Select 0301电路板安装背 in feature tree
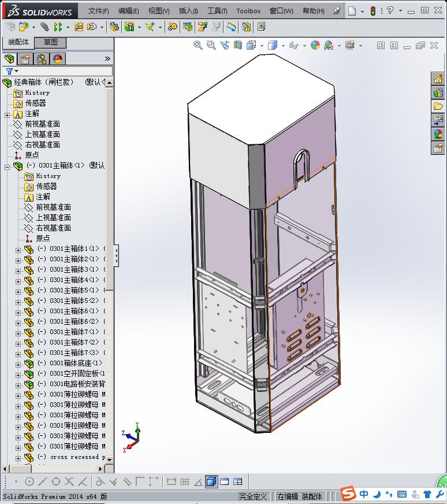Image resolution: width=447 pixels, height=504 pixels. tap(77, 384)
